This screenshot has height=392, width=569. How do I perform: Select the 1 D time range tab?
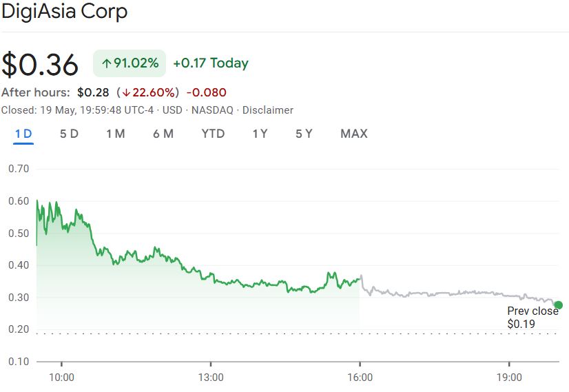[23, 134]
